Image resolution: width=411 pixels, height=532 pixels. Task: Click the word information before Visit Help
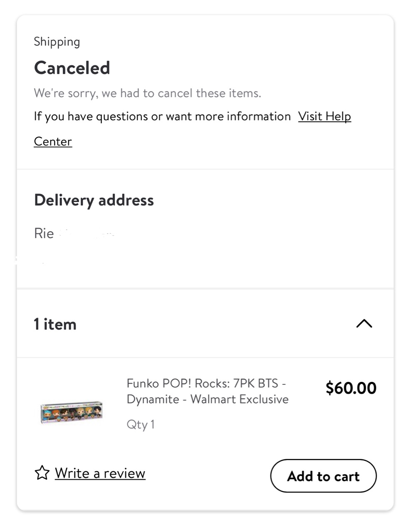click(x=258, y=116)
